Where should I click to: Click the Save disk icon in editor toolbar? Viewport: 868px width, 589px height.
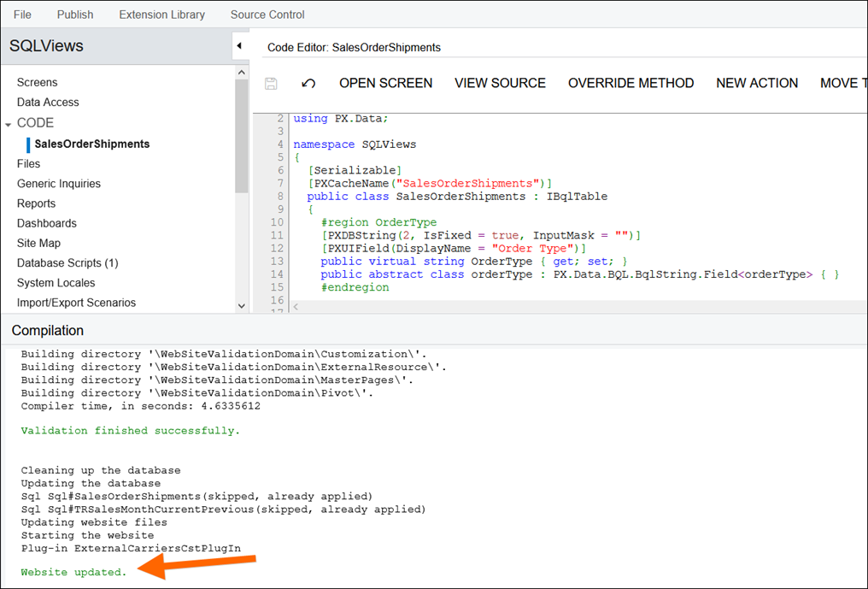(271, 83)
